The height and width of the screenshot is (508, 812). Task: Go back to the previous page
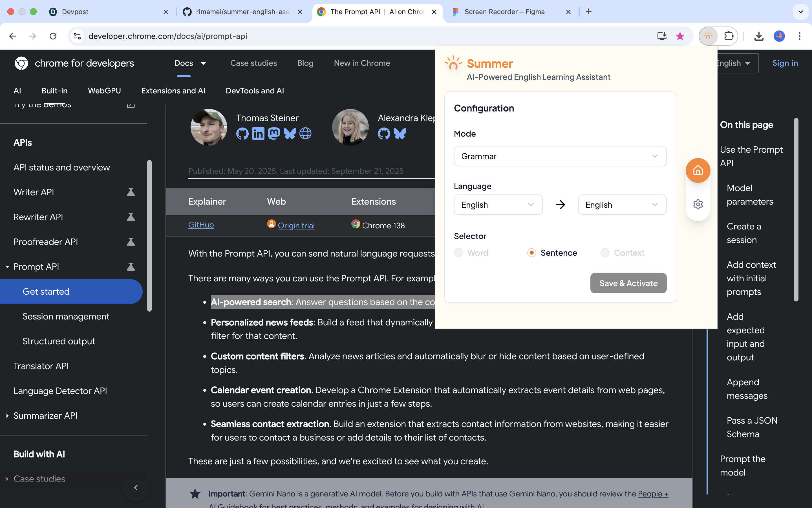[x=12, y=36]
